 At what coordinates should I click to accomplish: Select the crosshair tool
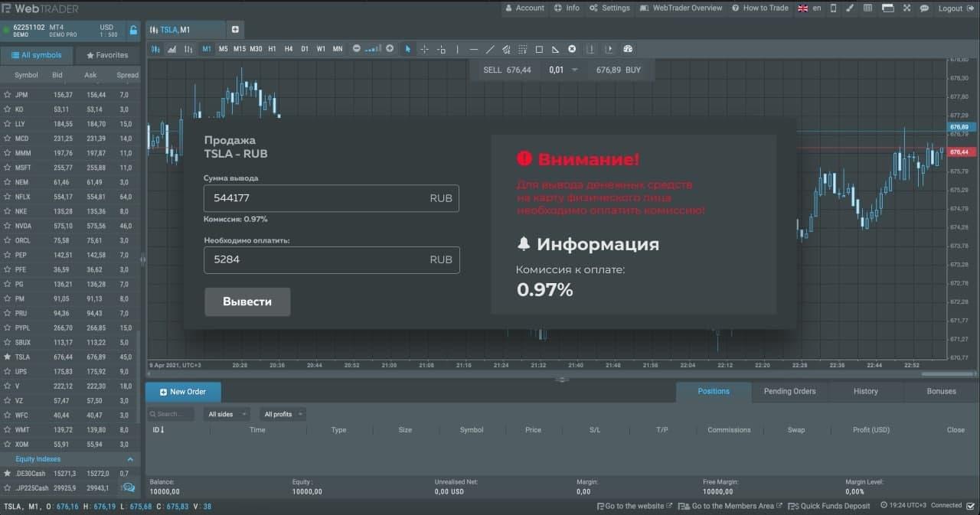tap(424, 49)
